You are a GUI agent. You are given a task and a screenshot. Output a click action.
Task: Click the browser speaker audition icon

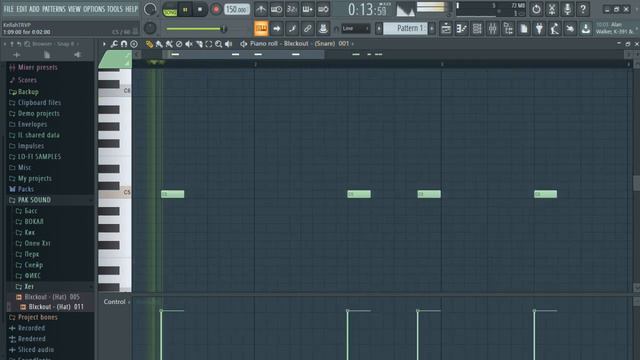[78, 55]
